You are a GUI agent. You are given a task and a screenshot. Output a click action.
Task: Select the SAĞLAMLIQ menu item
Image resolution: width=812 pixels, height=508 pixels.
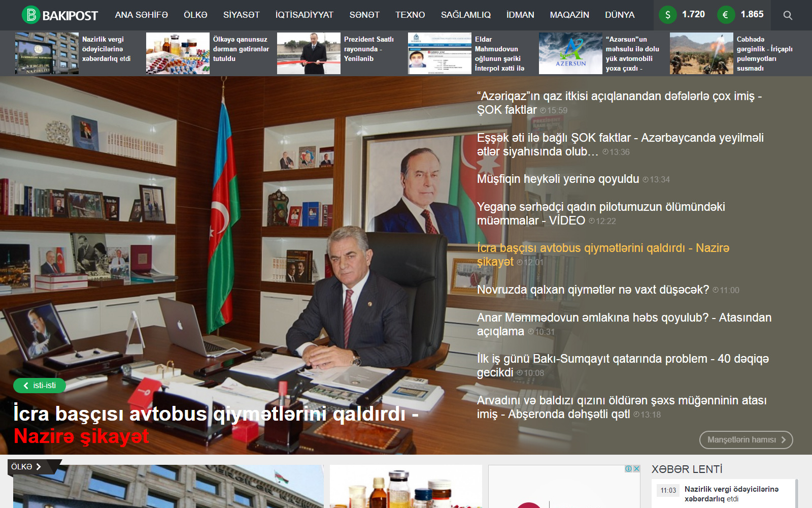(465, 15)
